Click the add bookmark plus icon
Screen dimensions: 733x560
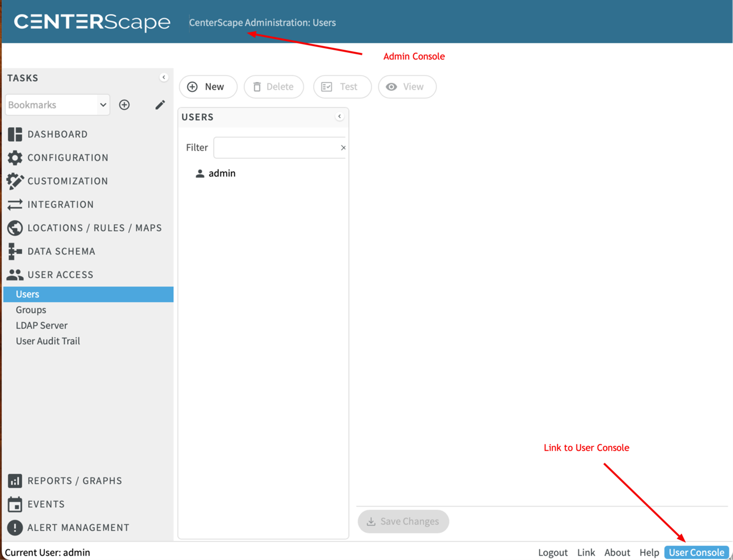pyautogui.click(x=124, y=105)
